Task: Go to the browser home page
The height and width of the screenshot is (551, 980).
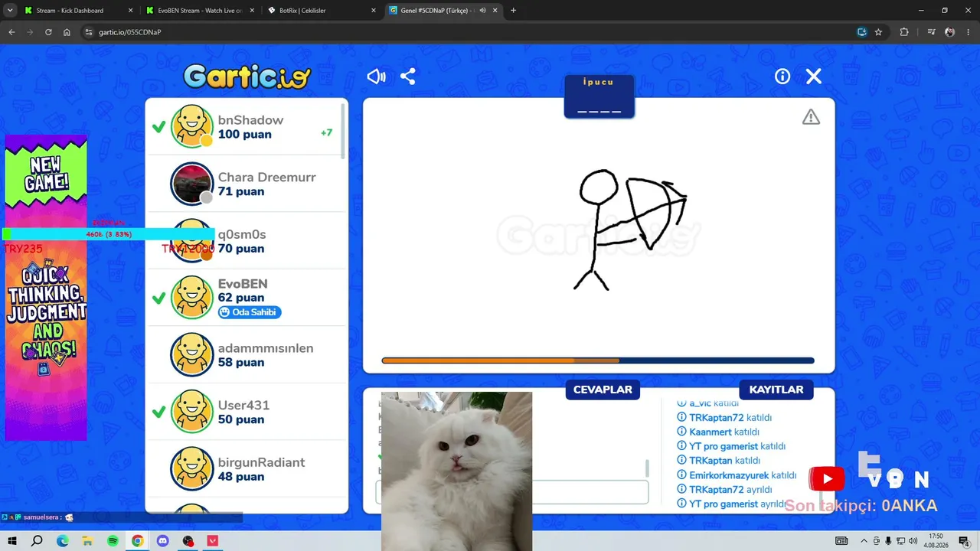Action: tap(67, 32)
